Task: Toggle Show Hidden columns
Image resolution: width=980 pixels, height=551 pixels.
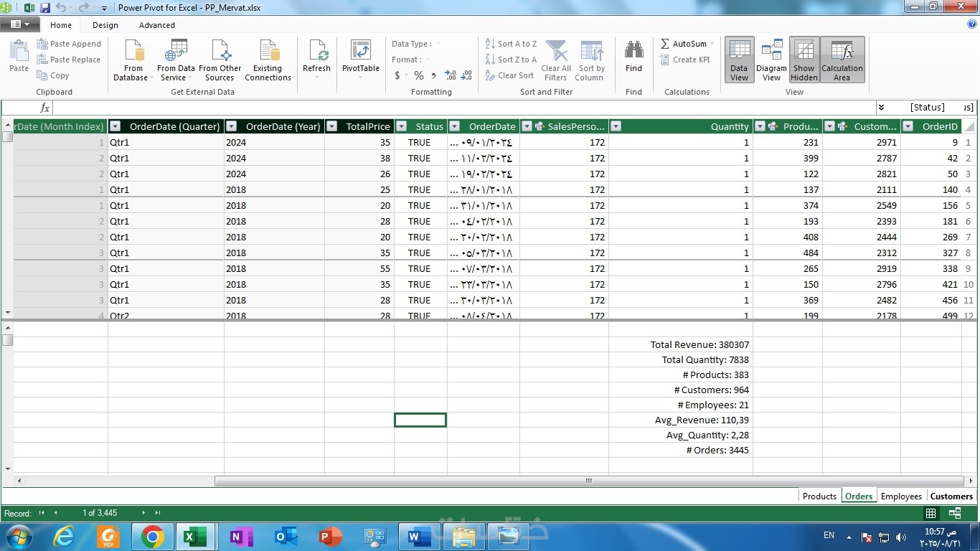Action: coord(804,60)
